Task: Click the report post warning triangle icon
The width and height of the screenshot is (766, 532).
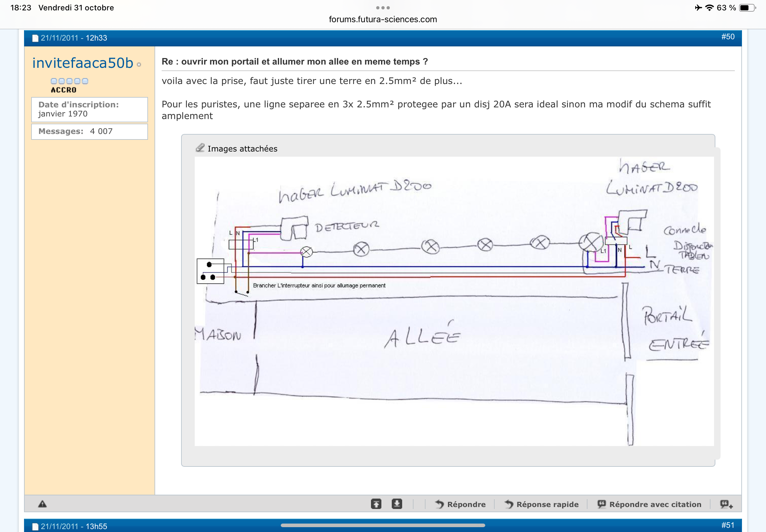Action: click(x=42, y=504)
